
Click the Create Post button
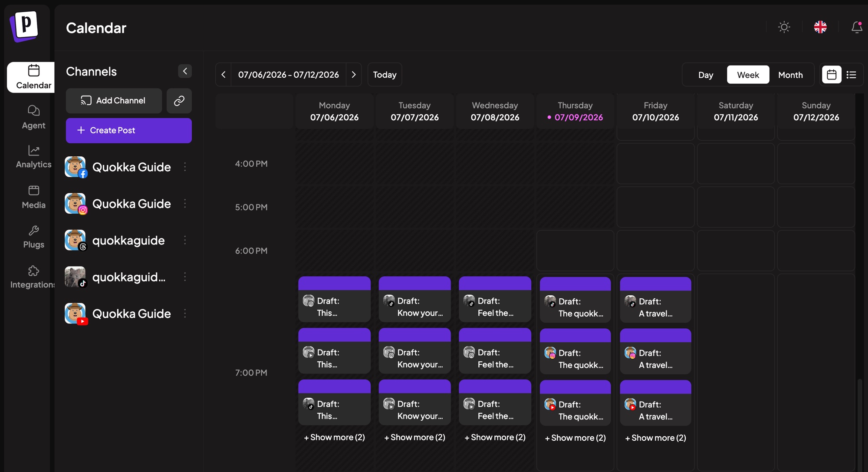(129, 130)
